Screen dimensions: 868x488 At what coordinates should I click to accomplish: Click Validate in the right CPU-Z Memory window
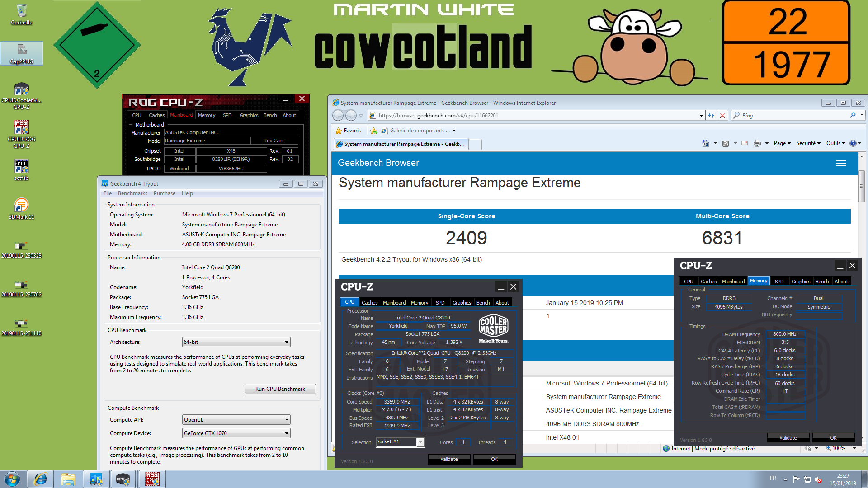click(788, 438)
